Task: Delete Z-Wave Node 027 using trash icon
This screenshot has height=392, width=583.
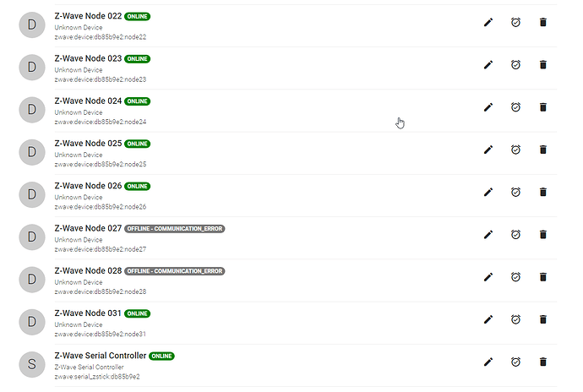Action: tap(543, 234)
